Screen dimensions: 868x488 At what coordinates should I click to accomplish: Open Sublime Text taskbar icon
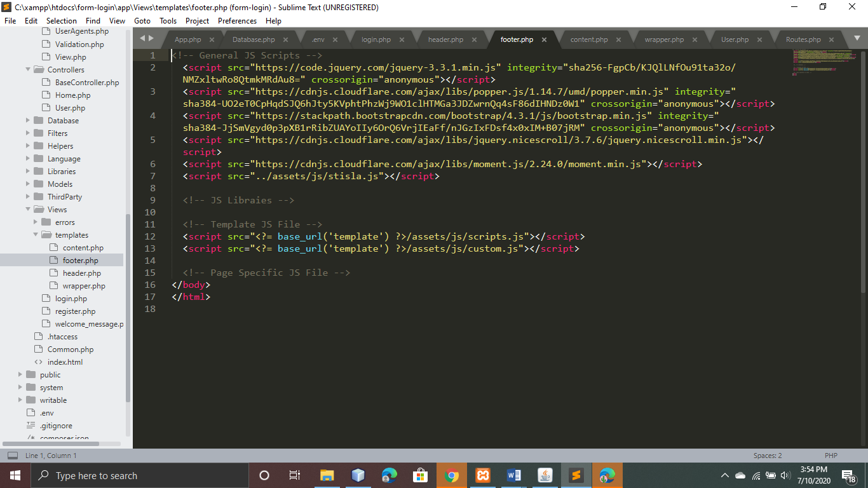pos(576,475)
